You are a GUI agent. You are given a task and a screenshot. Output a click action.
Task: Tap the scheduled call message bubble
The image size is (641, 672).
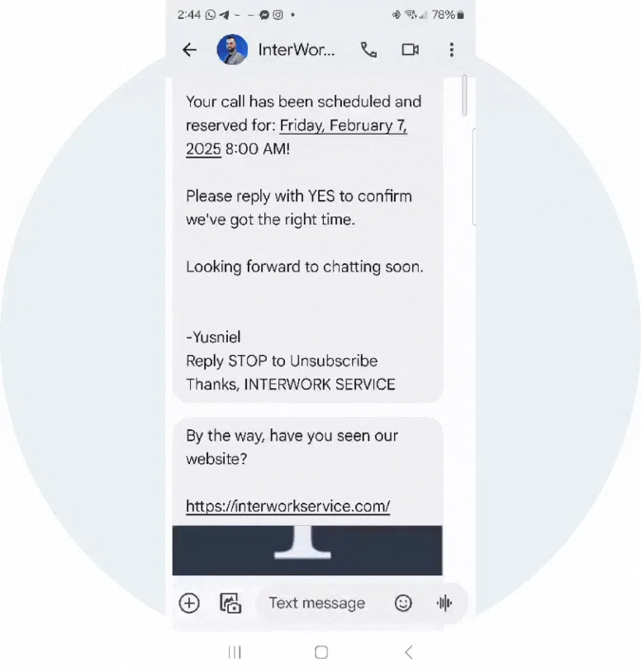pyautogui.click(x=307, y=240)
